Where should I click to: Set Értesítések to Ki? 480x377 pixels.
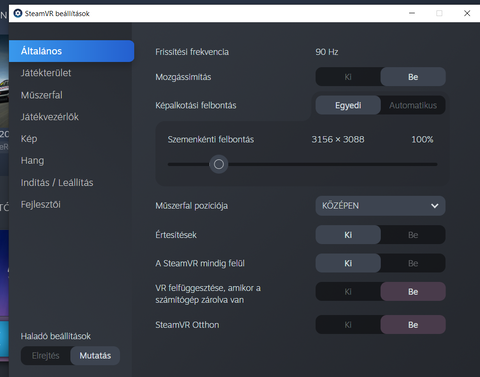(x=348, y=235)
